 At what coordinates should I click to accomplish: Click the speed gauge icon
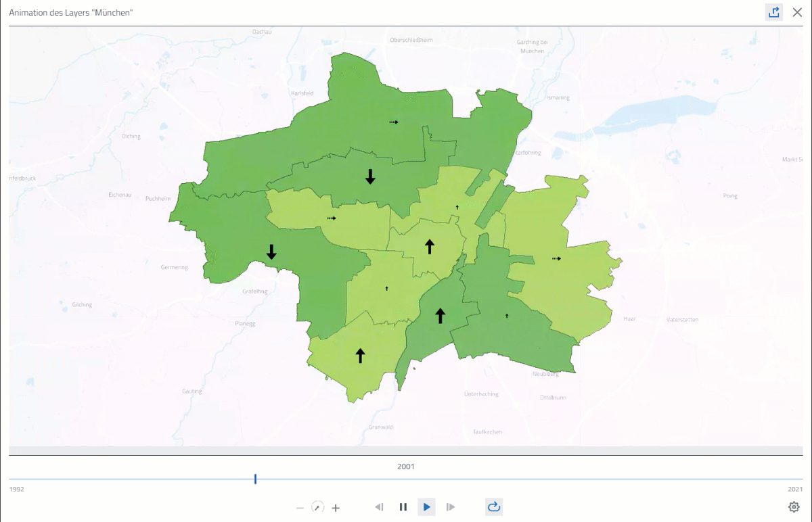tap(317, 507)
